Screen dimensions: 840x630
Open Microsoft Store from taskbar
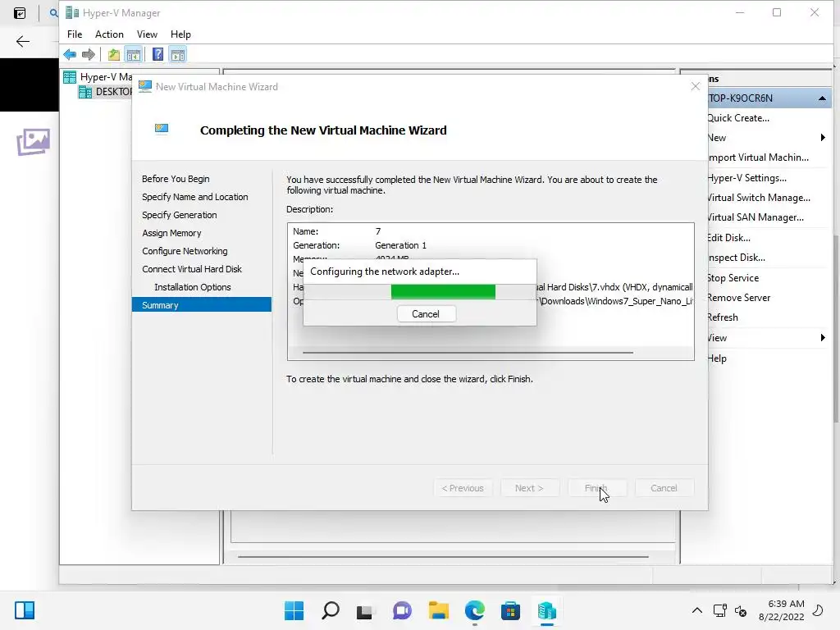point(510,610)
